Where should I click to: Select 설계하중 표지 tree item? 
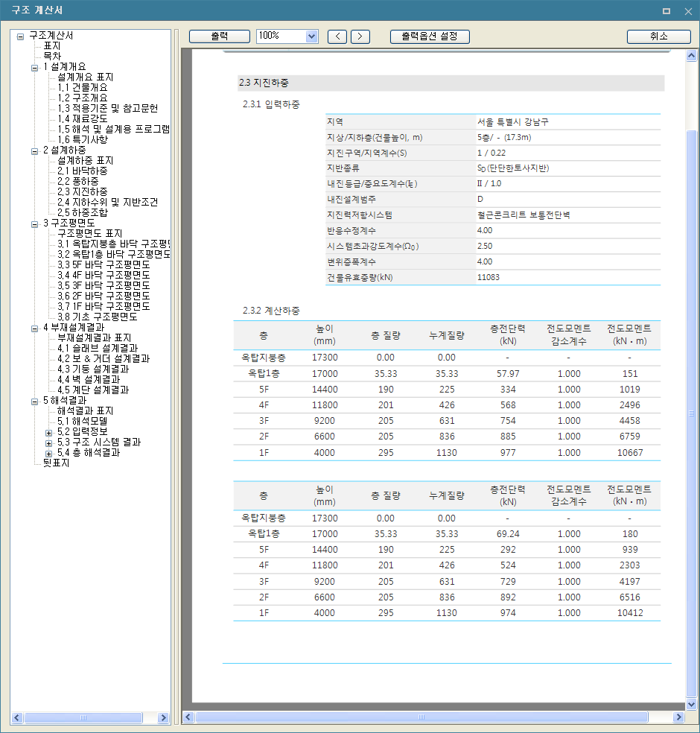click(86, 160)
